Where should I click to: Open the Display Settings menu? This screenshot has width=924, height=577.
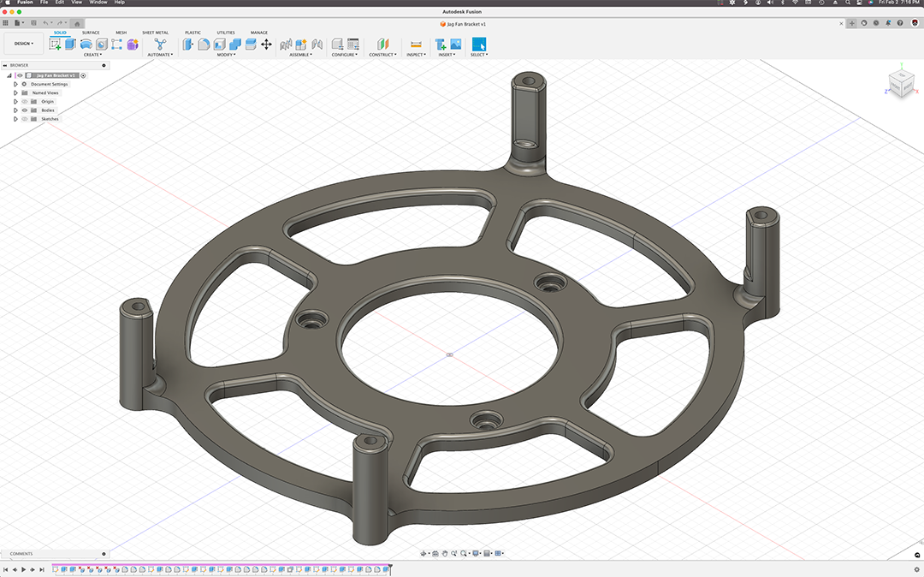point(477,553)
